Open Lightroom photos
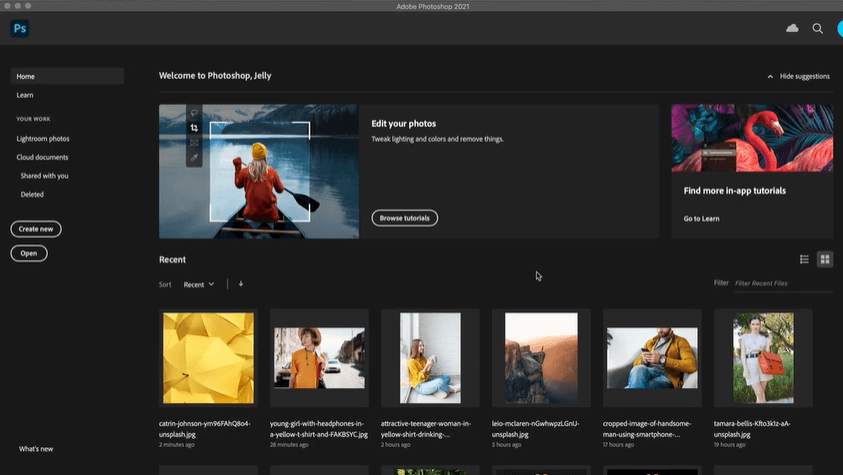The image size is (843, 475). [43, 139]
